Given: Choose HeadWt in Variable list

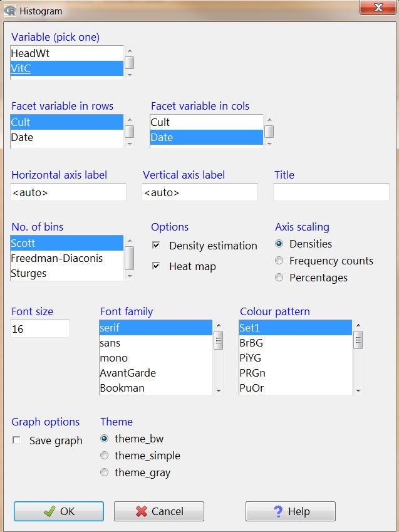Looking at the screenshot, I should point(67,53).
